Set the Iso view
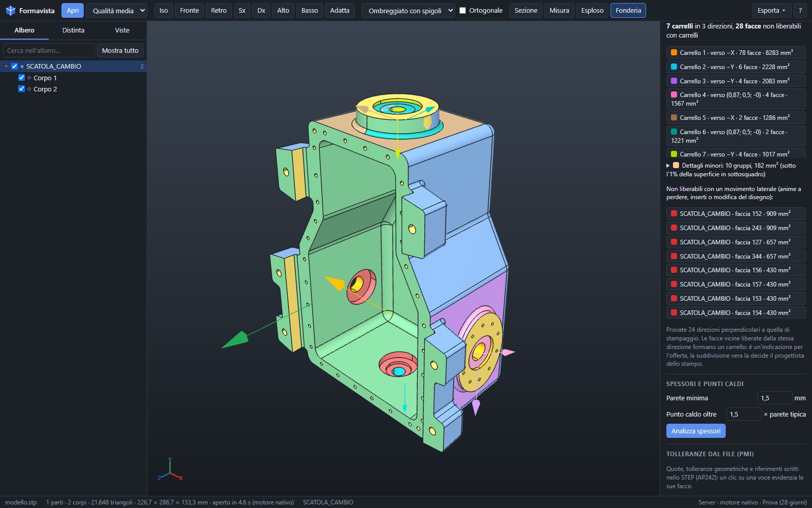 (163, 10)
